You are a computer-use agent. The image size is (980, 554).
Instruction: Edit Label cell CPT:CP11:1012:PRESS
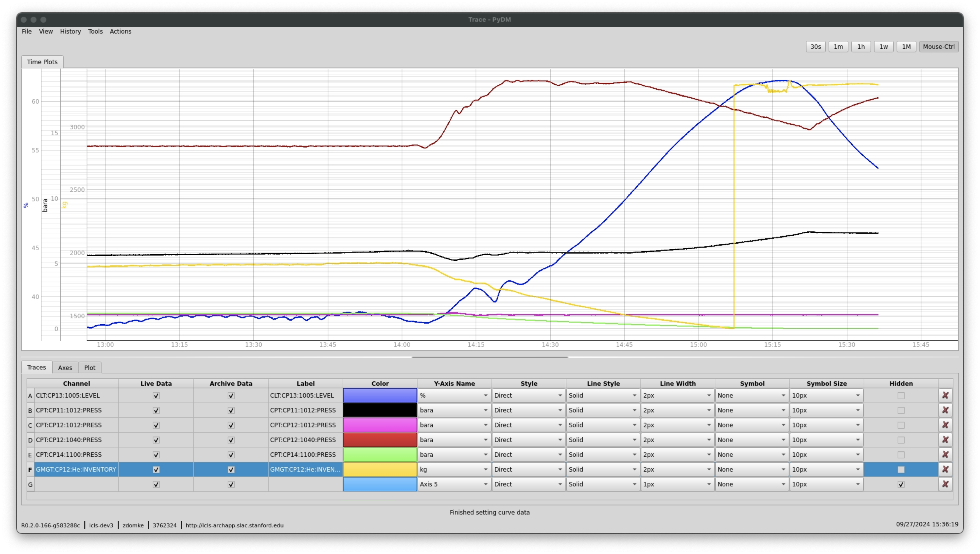[x=305, y=410]
